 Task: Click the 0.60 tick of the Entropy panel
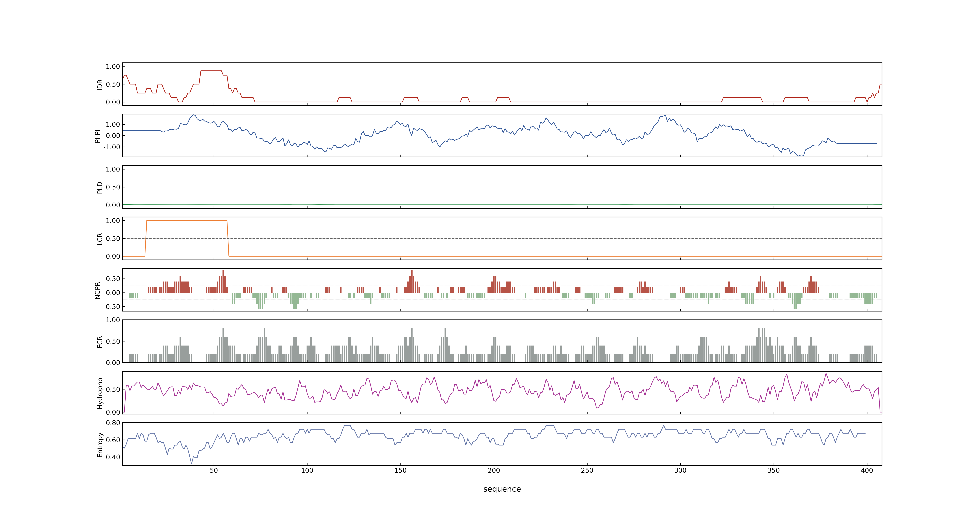coord(113,440)
